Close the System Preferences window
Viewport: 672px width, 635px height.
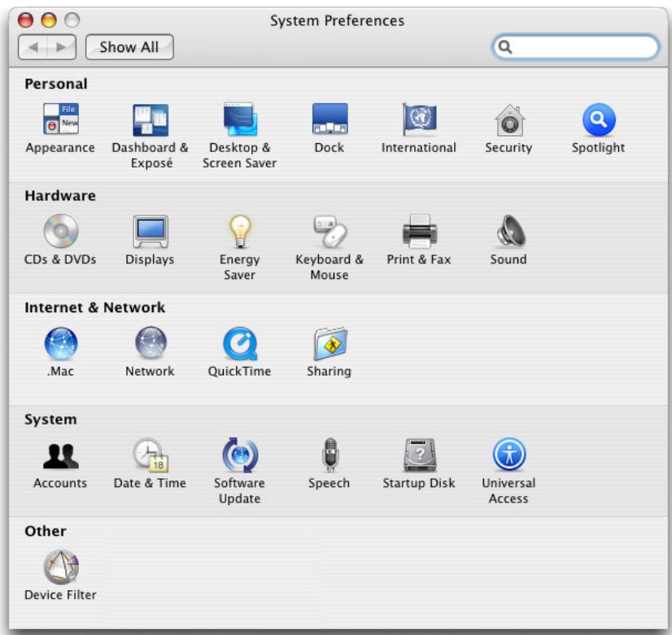coord(25,20)
